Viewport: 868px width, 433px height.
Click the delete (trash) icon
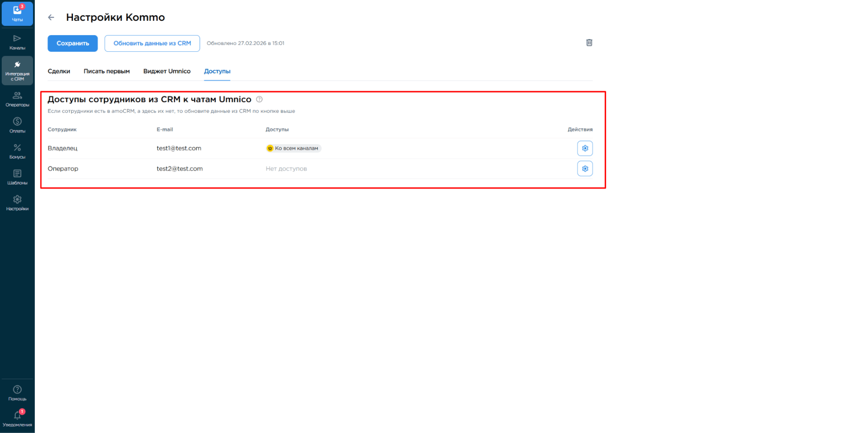(x=589, y=43)
